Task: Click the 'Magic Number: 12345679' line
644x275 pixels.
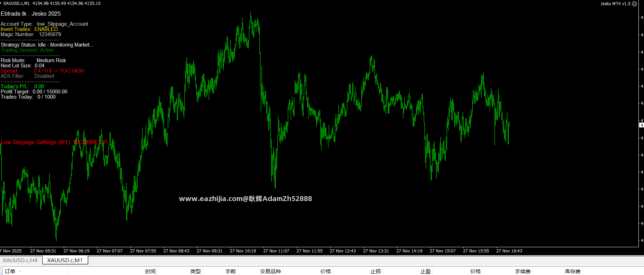Action: coord(31,34)
